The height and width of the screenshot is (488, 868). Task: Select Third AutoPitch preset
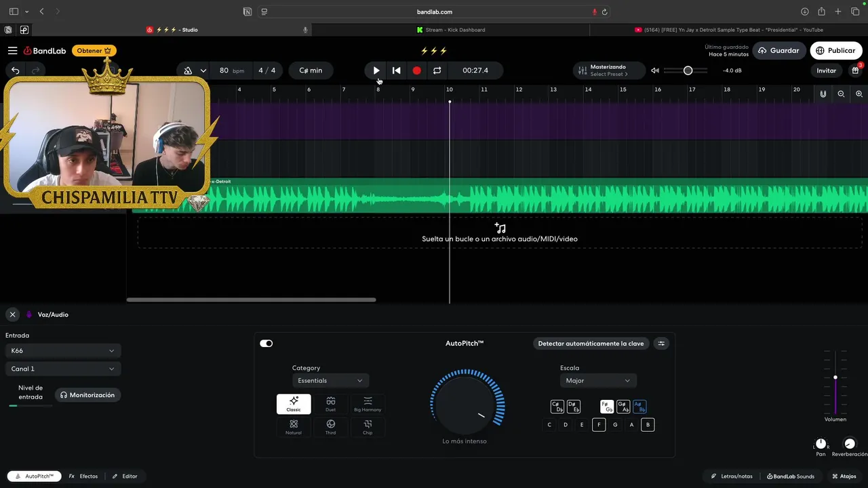pos(330,427)
